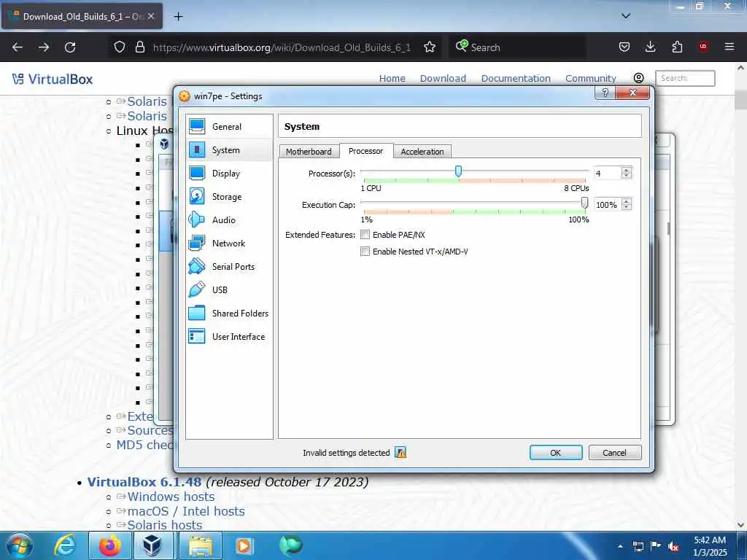Screen dimensions: 747x560
Task: Open the Audio speaker icon
Action: point(197,220)
